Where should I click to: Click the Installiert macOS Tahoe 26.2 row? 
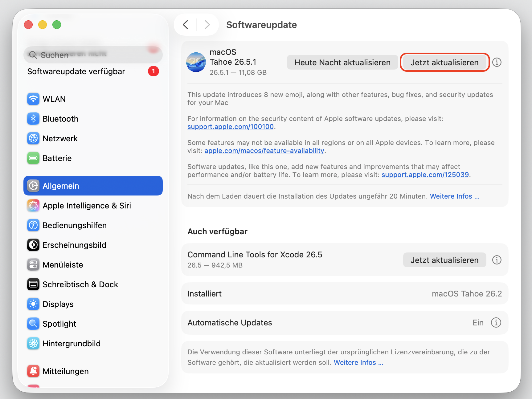[345, 294]
